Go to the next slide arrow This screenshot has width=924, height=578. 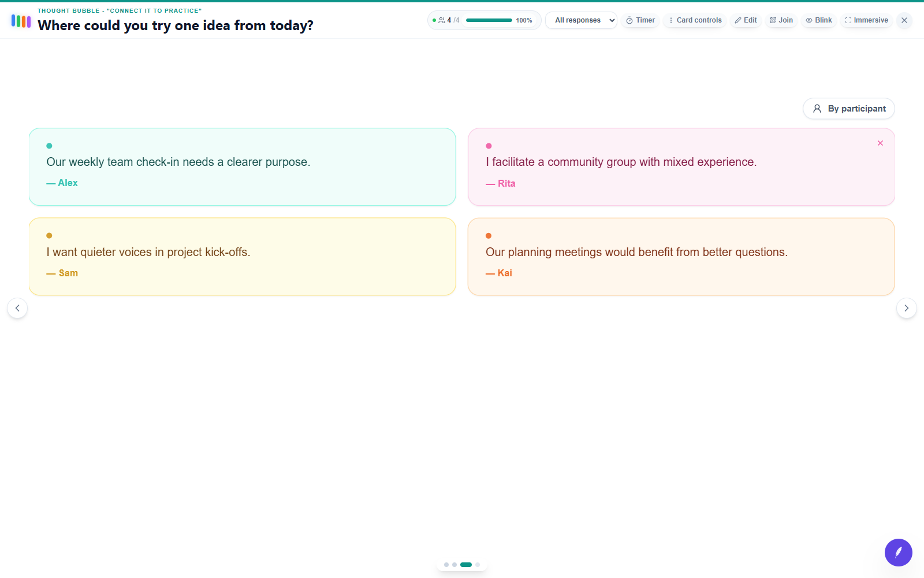click(x=907, y=308)
